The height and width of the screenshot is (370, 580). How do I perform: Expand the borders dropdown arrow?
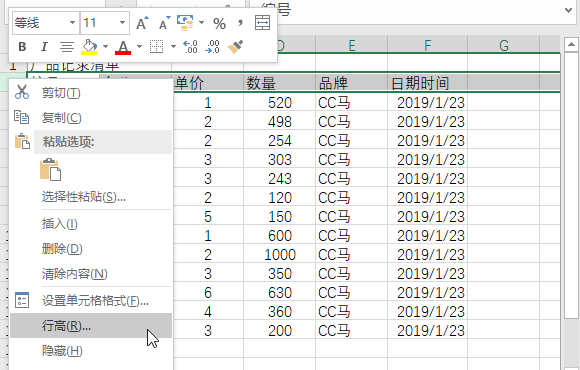[173, 47]
